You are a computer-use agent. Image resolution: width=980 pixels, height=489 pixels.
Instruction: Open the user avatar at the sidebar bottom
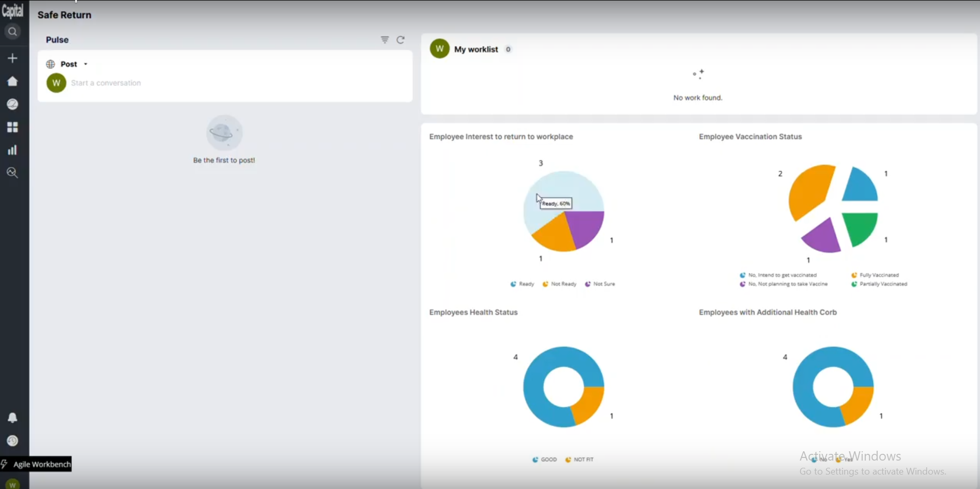[x=12, y=484]
